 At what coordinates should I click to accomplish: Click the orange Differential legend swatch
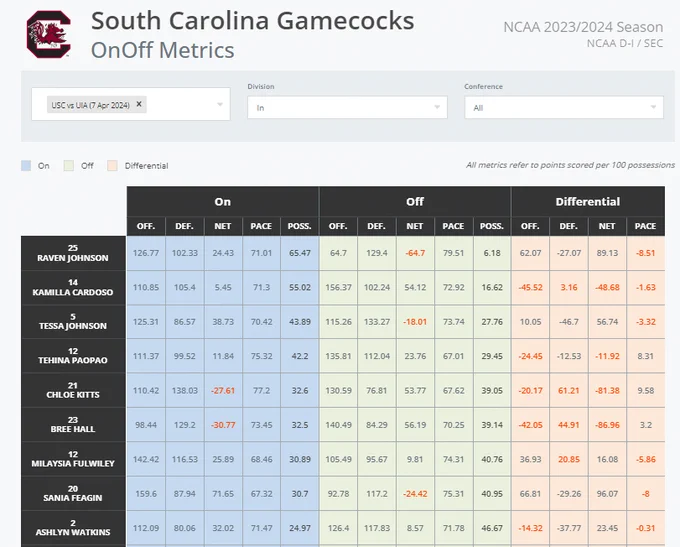112,166
